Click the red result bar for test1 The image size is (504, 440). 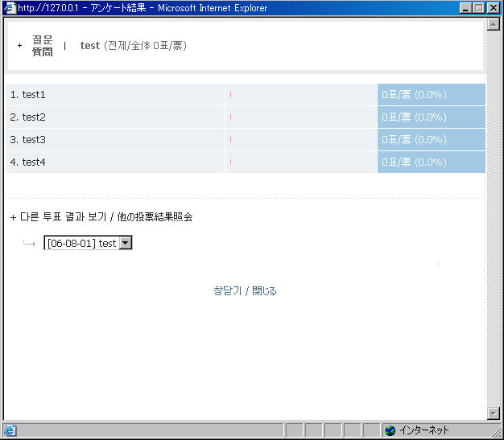click(x=230, y=95)
